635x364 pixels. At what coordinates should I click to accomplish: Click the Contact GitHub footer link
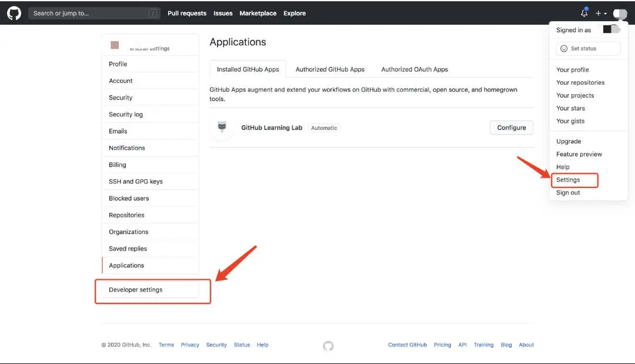tap(407, 345)
